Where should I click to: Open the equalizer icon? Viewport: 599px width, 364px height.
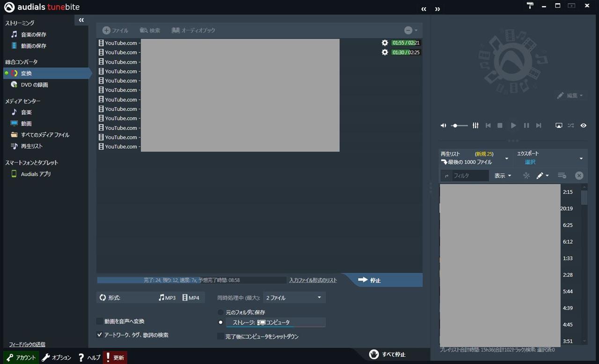[x=475, y=125]
